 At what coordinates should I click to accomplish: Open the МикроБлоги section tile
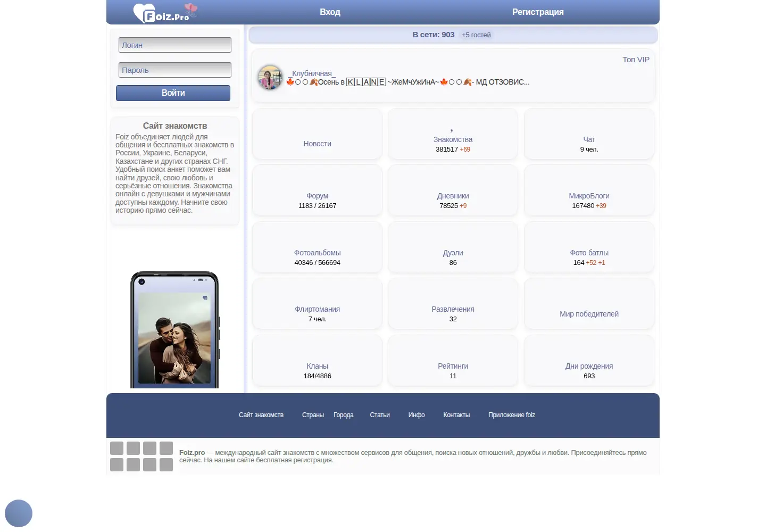click(x=589, y=190)
